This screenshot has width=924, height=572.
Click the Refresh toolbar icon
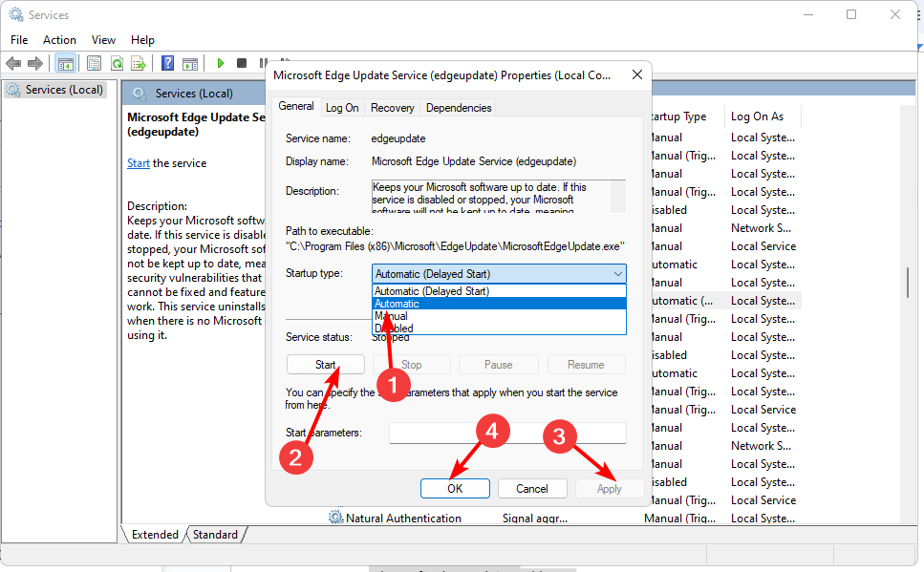117,63
